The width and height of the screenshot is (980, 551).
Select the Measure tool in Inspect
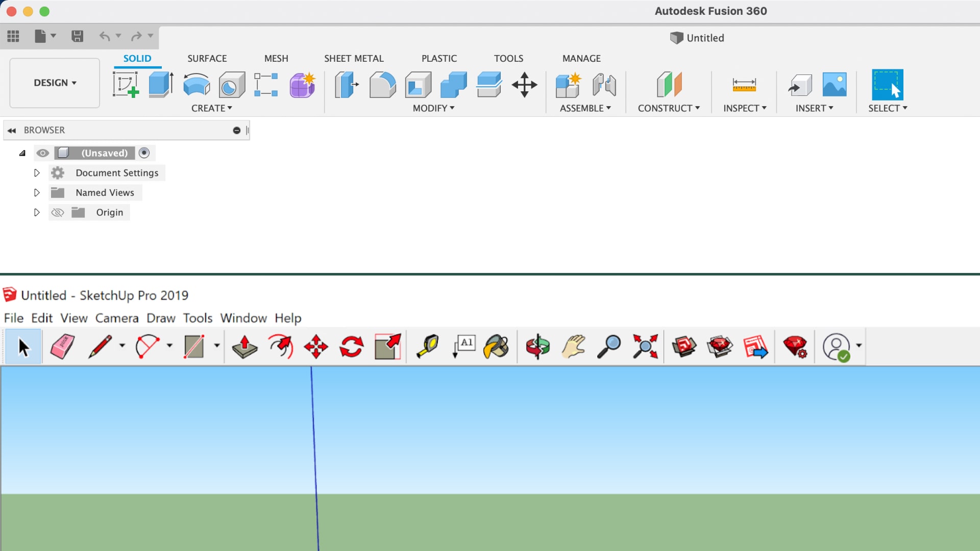(744, 85)
